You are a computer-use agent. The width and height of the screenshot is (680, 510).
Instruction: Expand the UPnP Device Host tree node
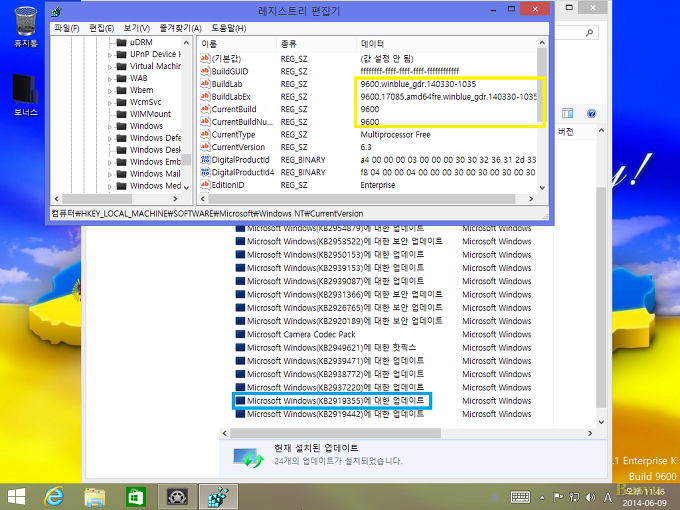[x=110, y=55]
